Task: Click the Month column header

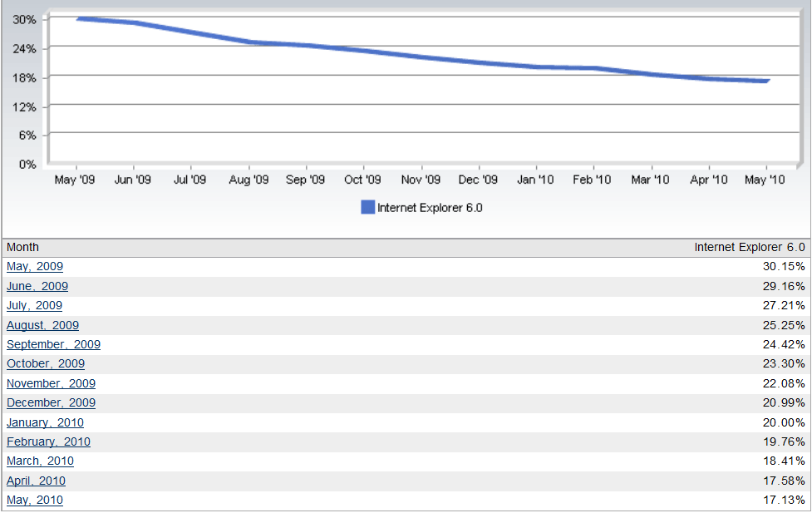Action: point(22,247)
